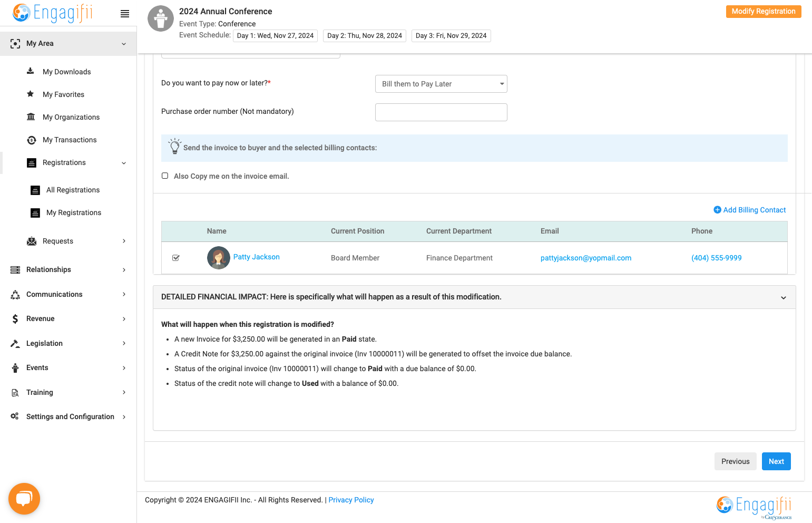Click the My Favorites star icon
The height and width of the screenshot is (523, 812).
click(31, 94)
